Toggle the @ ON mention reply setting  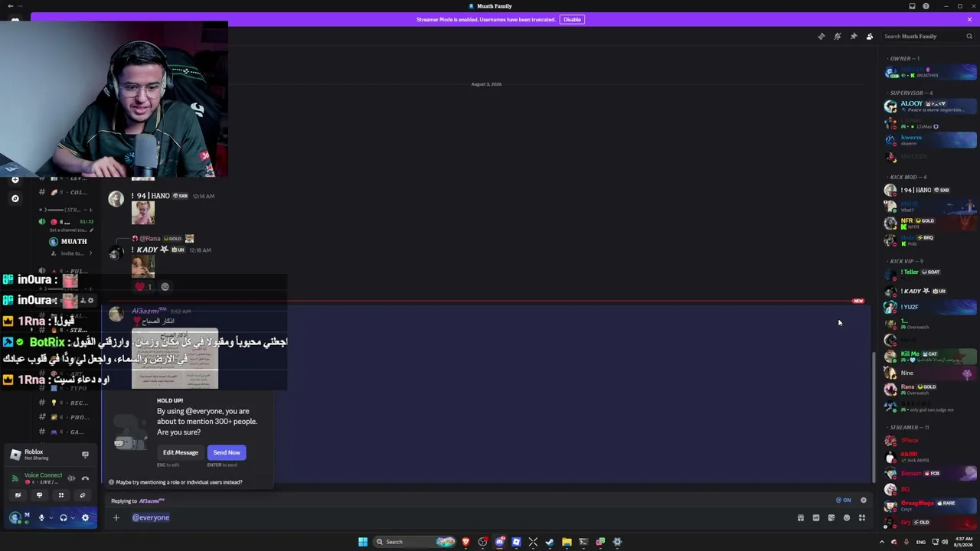click(844, 500)
